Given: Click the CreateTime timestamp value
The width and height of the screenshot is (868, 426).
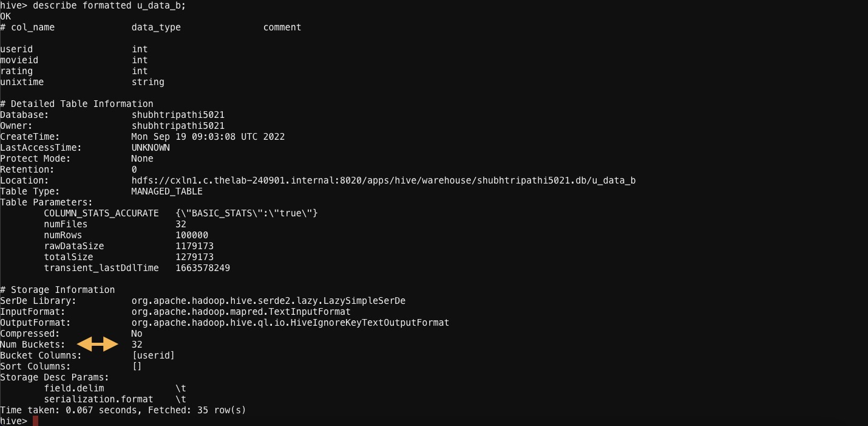Looking at the screenshot, I should click(x=208, y=137).
